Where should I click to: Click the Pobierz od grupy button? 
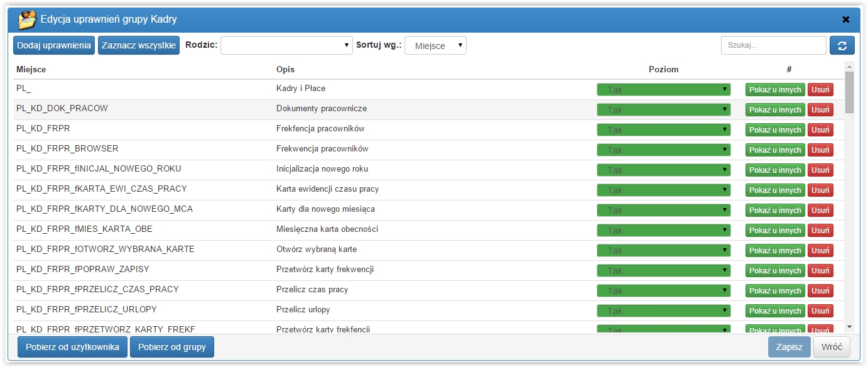point(172,347)
